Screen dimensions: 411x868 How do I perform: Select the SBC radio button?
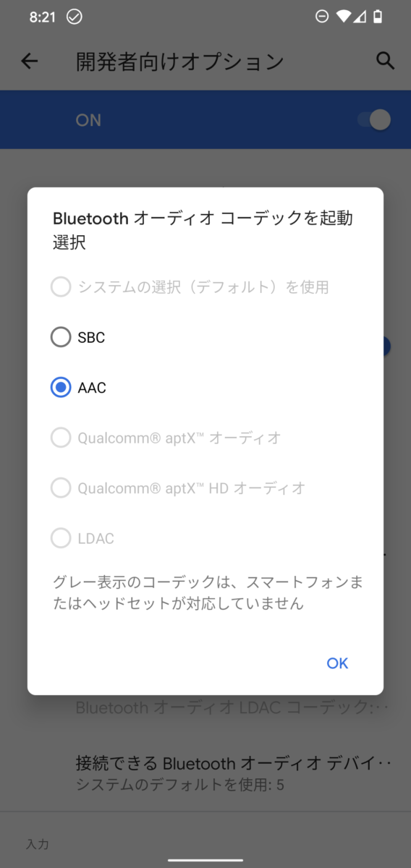coord(61,337)
